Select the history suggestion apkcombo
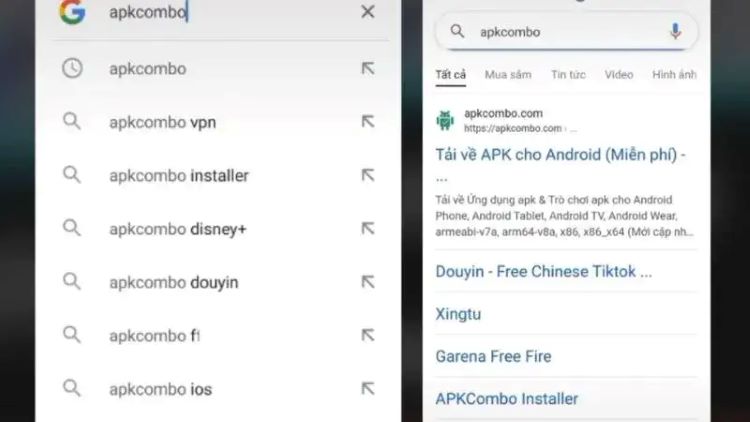The image size is (750, 422). 219,68
